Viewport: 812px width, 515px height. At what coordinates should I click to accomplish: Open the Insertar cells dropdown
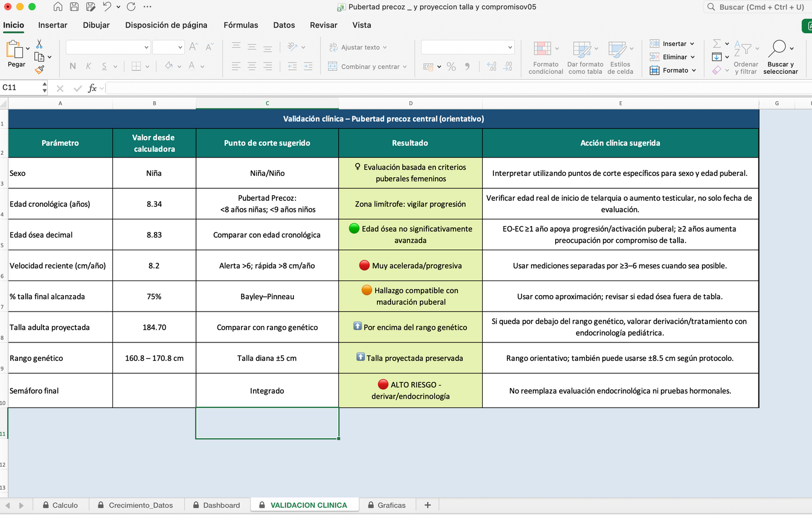[x=672, y=44]
